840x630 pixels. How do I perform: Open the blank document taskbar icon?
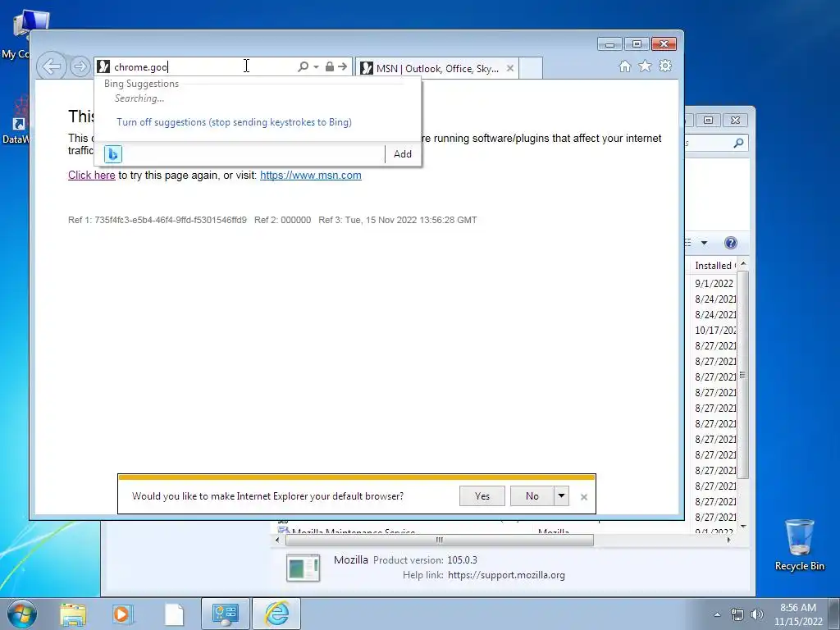(174, 614)
